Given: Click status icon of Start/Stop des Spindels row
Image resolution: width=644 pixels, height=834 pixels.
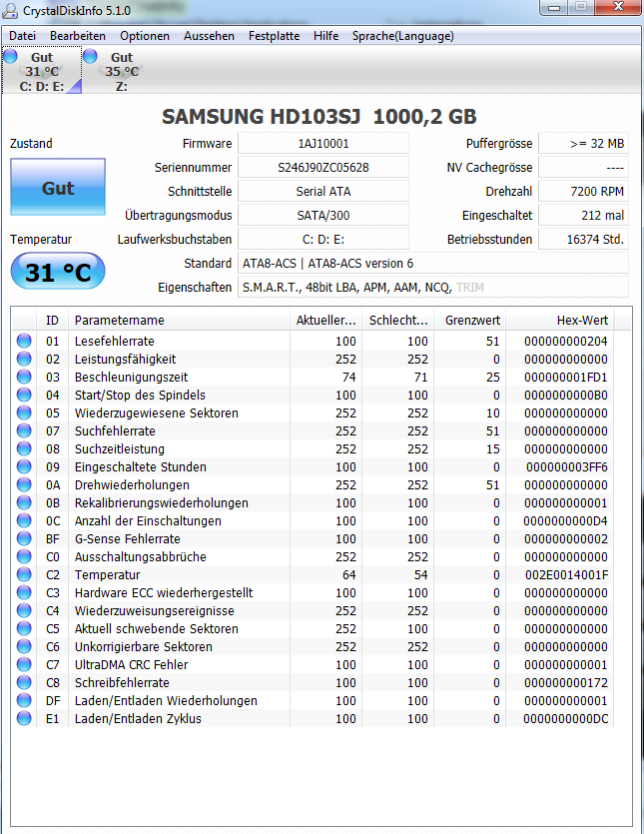Looking at the screenshot, I should (x=24, y=396).
